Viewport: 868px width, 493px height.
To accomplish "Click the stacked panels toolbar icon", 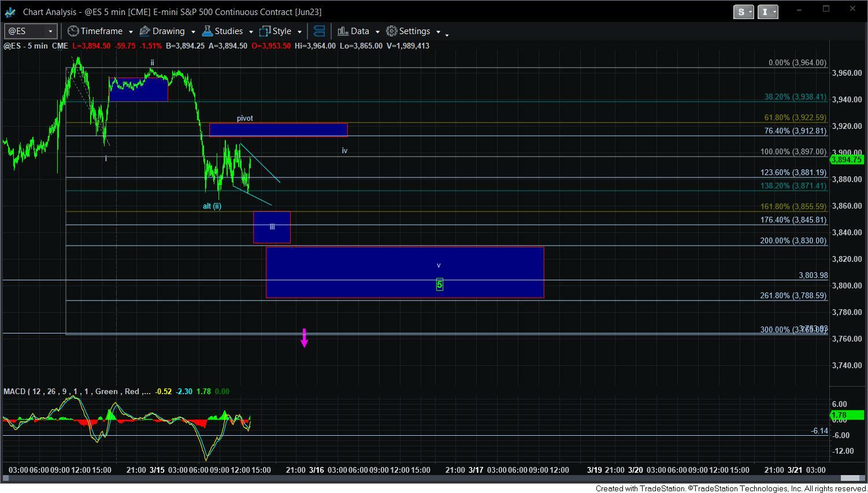I will (x=319, y=31).
